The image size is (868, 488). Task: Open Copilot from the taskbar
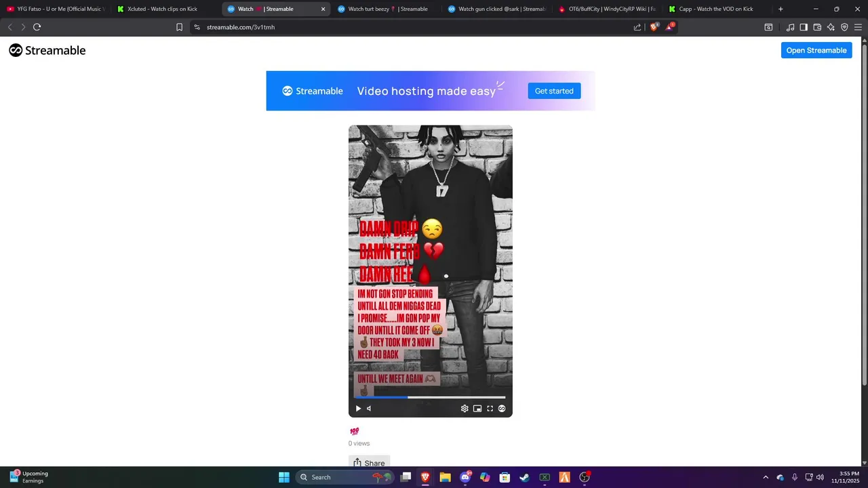[485, 477]
